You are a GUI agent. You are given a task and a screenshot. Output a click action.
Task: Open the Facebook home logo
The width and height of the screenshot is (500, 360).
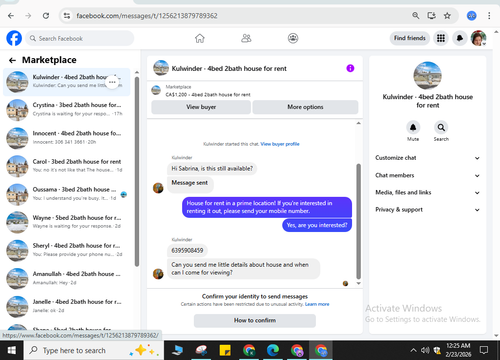[14, 38]
